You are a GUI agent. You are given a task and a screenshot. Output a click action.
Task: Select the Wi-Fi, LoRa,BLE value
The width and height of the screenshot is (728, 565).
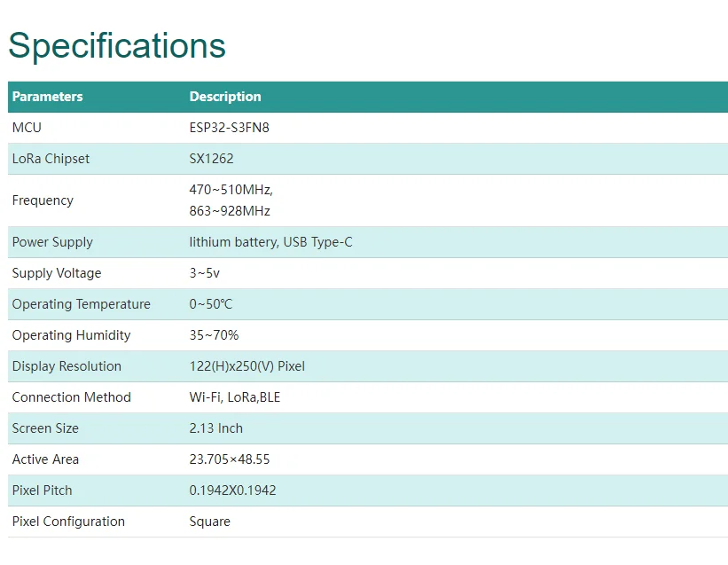click(235, 397)
